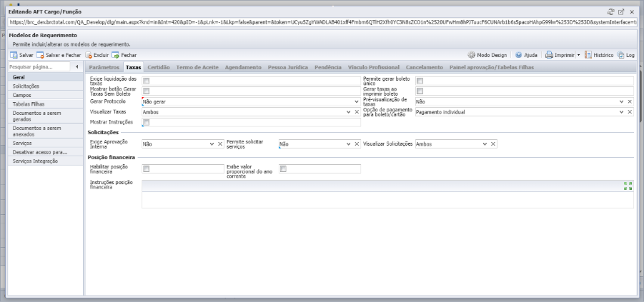Select Campos in the sidebar
644x302 pixels.
coord(45,95)
